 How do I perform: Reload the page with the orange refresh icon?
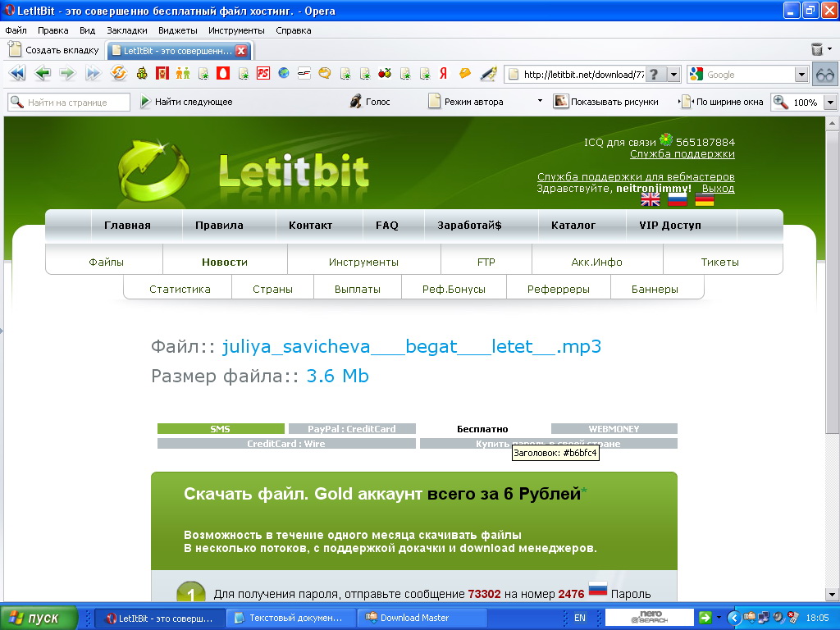pos(118,73)
